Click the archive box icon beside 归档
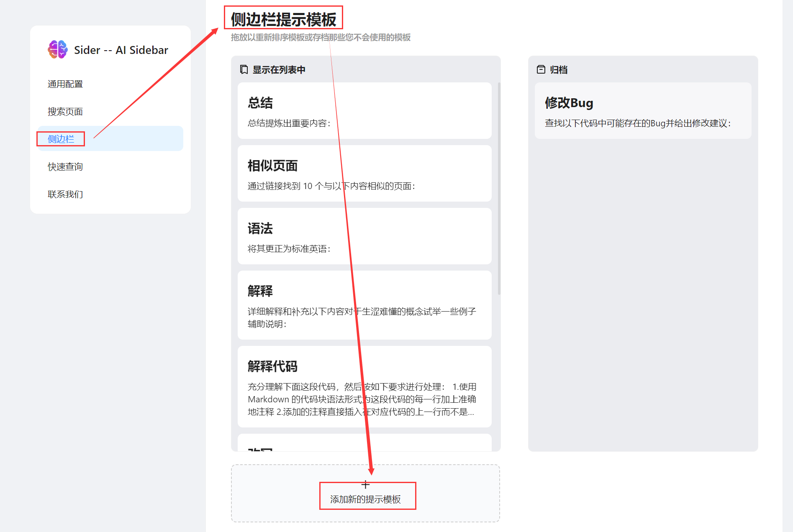 (x=541, y=69)
